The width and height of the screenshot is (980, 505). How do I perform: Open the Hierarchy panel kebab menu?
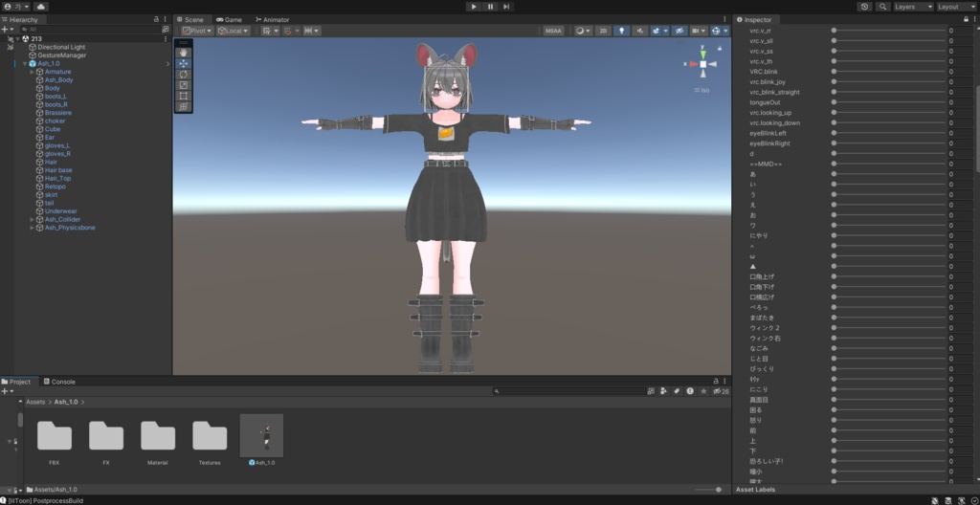point(165,19)
